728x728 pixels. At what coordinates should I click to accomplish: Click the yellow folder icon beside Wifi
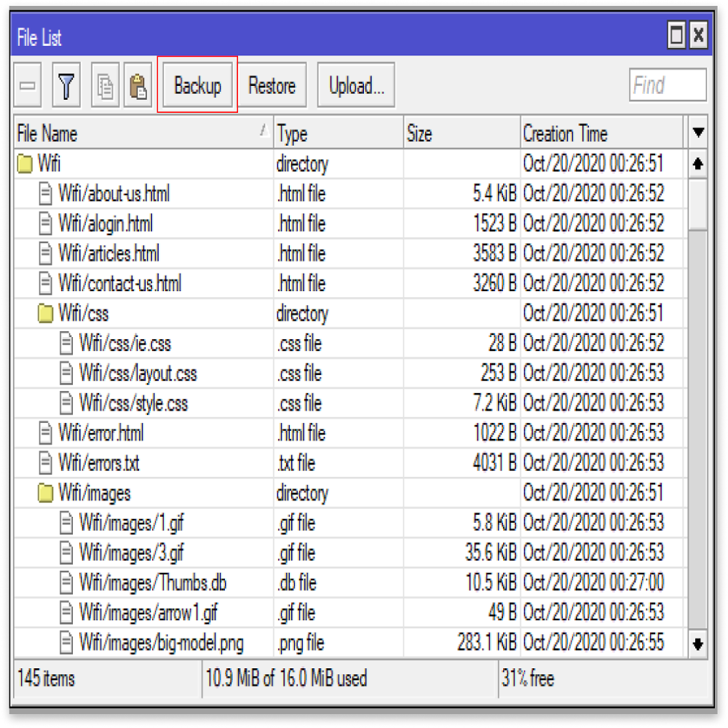(26, 164)
